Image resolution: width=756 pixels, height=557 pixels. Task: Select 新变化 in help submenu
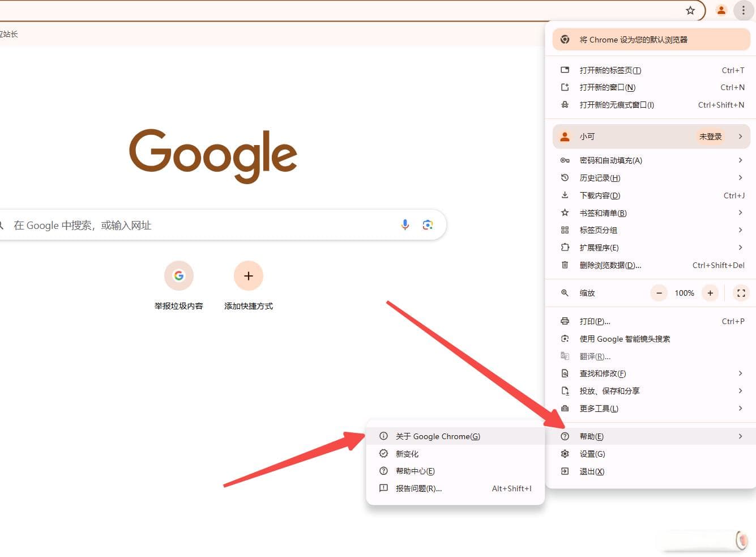click(x=455, y=454)
